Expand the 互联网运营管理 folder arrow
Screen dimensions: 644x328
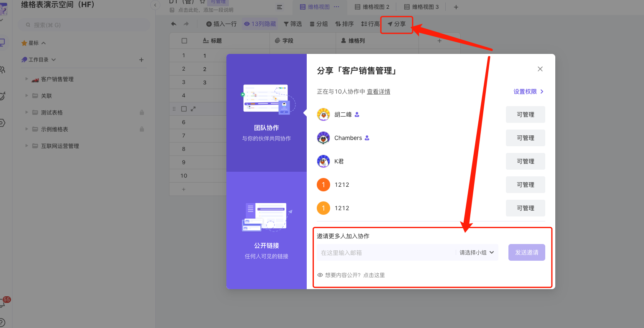pos(27,146)
